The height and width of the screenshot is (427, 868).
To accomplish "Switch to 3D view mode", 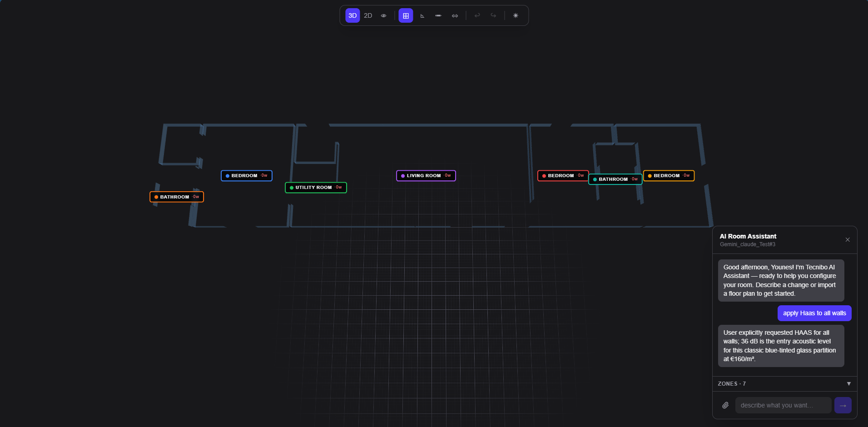I will 352,15.
